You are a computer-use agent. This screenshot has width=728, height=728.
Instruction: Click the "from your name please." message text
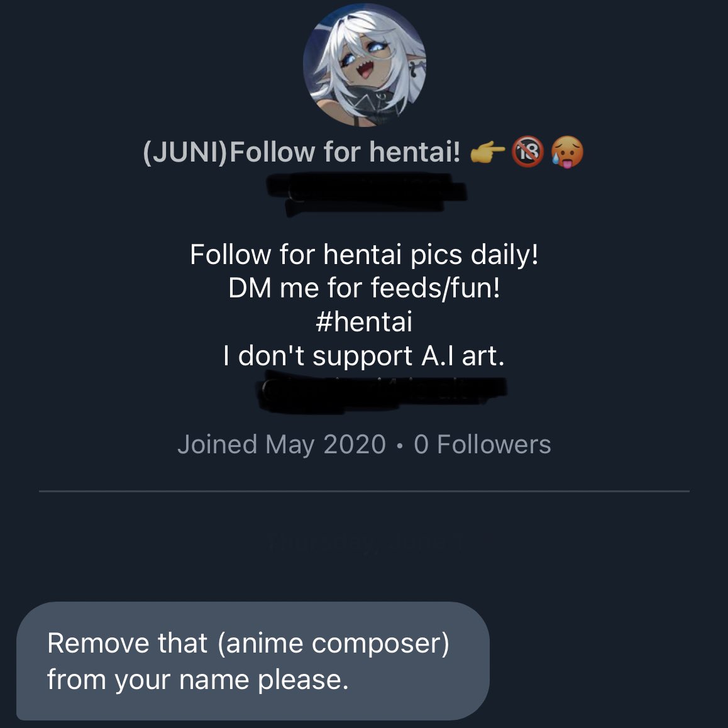197,680
